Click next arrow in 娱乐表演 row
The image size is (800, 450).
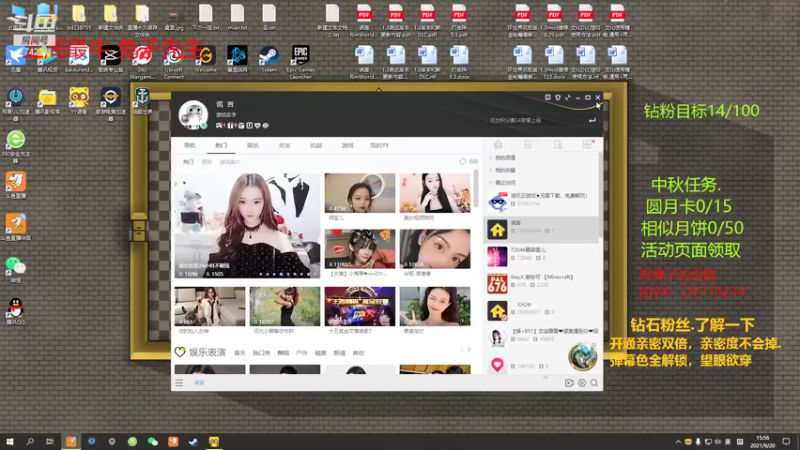(x=469, y=349)
